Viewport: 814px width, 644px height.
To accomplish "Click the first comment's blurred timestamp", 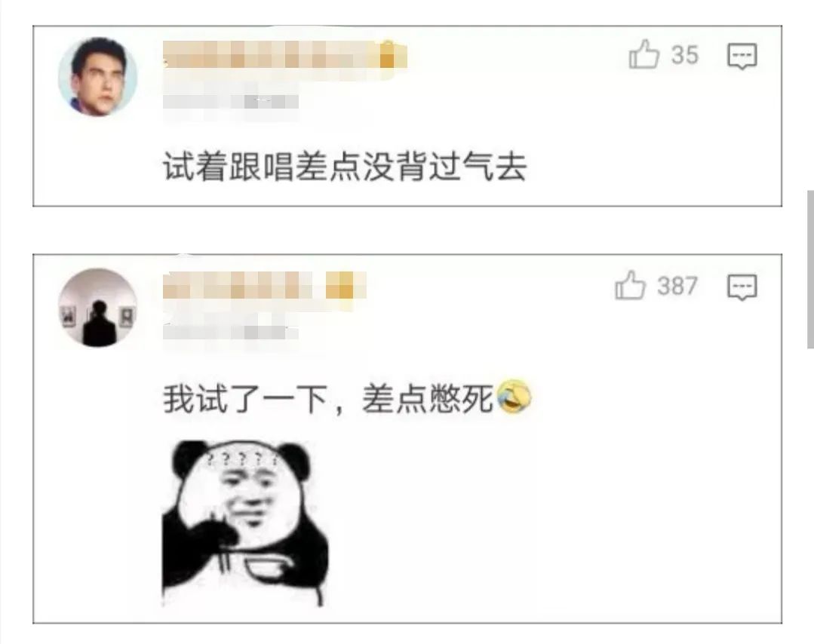I will tap(231, 101).
